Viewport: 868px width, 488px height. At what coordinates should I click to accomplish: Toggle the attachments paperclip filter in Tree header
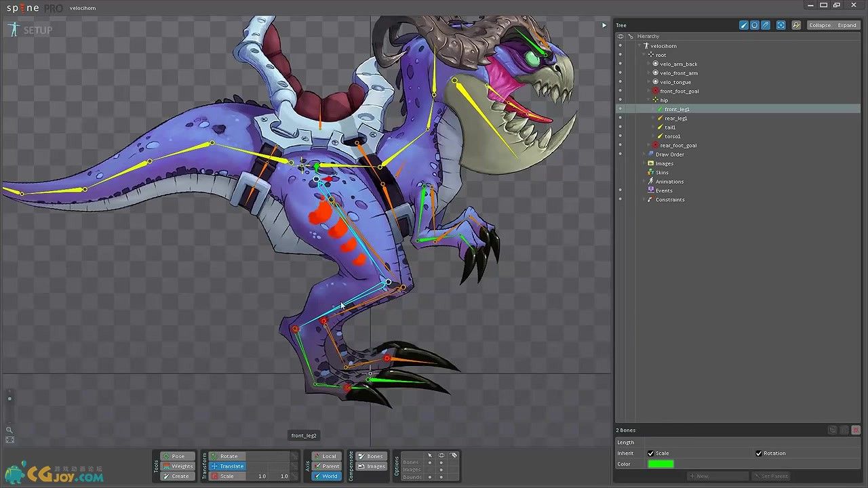(x=766, y=25)
